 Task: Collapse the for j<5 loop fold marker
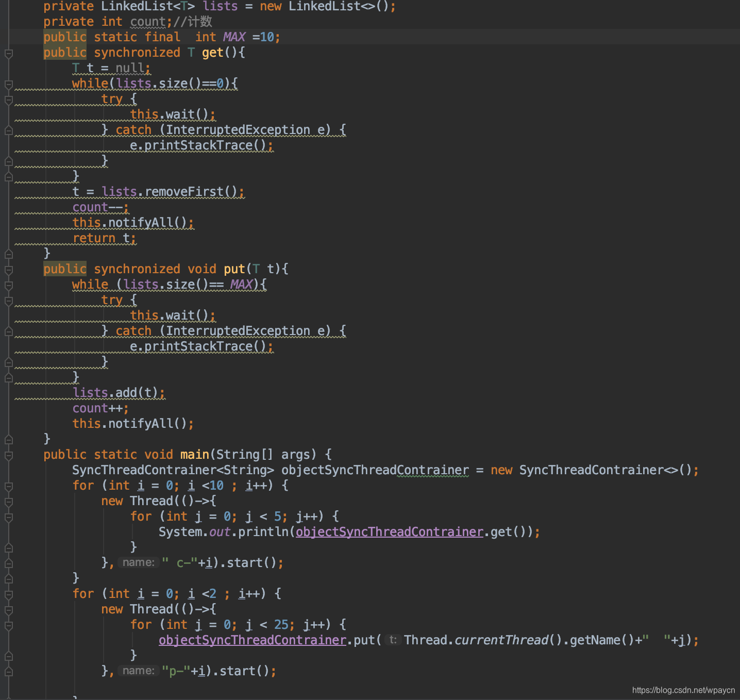click(9, 517)
